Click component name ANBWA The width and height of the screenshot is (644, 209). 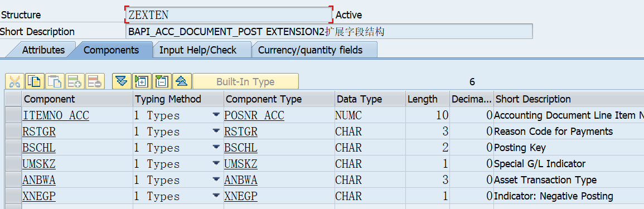click(39, 180)
